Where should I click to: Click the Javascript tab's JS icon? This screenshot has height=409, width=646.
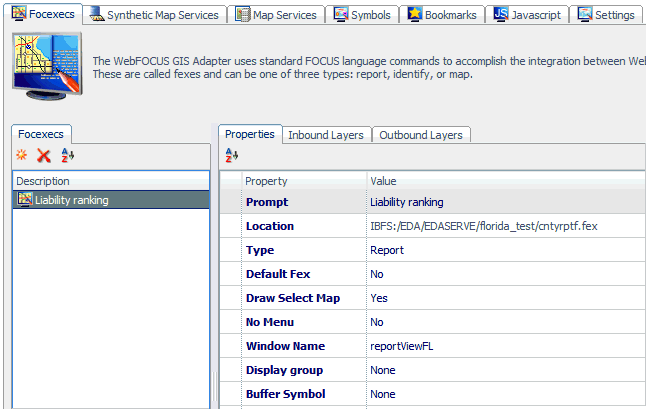point(502,14)
